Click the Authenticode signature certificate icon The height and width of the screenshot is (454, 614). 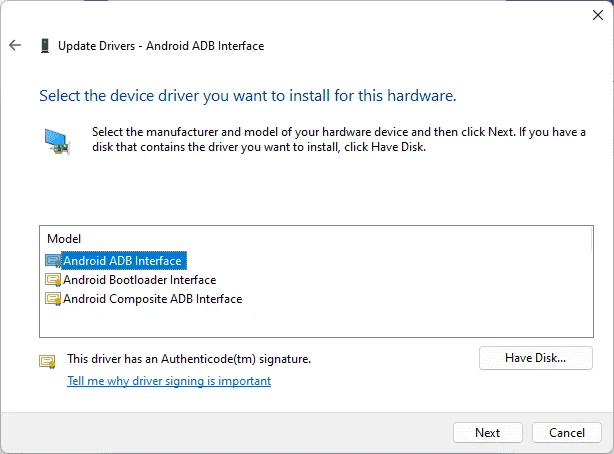click(47, 361)
